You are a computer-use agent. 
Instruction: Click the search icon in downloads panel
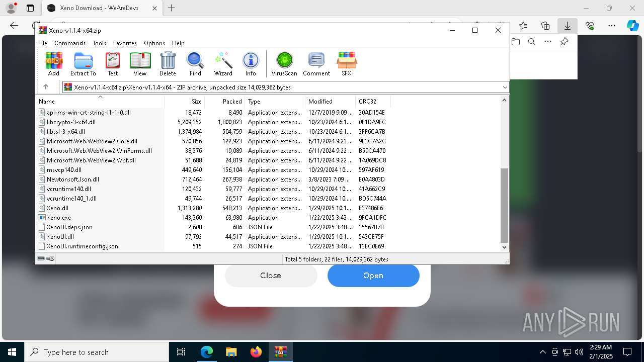click(x=532, y=42)
